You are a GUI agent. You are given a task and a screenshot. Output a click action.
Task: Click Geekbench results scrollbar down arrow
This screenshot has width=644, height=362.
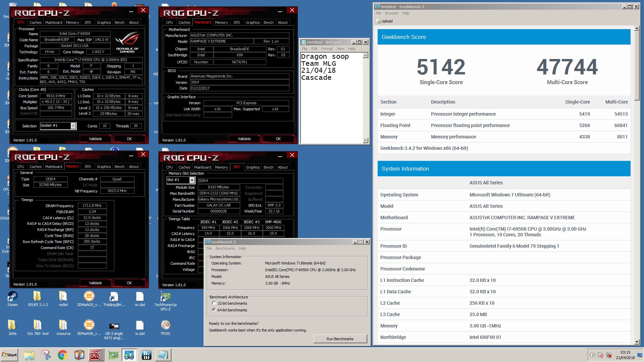[x=637, y=342]
